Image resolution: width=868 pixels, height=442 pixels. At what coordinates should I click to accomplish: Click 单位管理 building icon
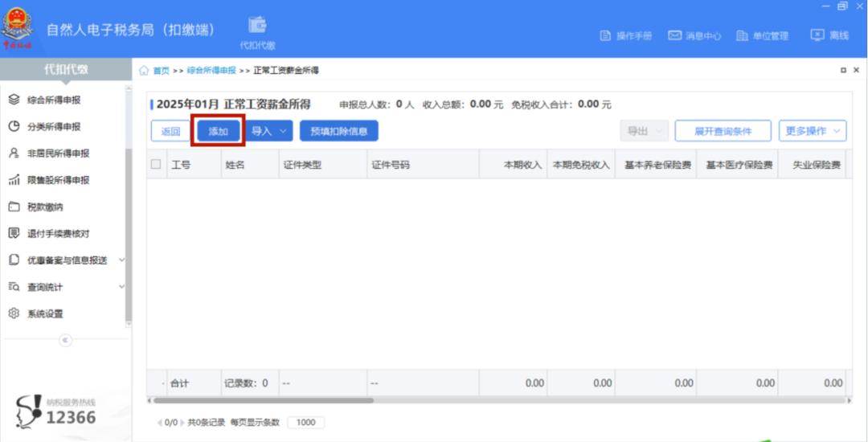[741, 36]
